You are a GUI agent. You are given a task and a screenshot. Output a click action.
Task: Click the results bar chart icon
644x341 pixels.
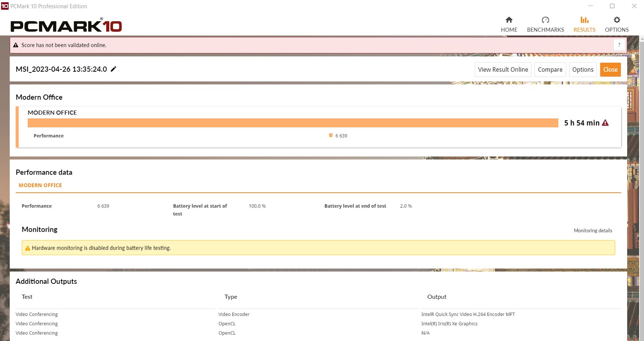coord(585,20)
